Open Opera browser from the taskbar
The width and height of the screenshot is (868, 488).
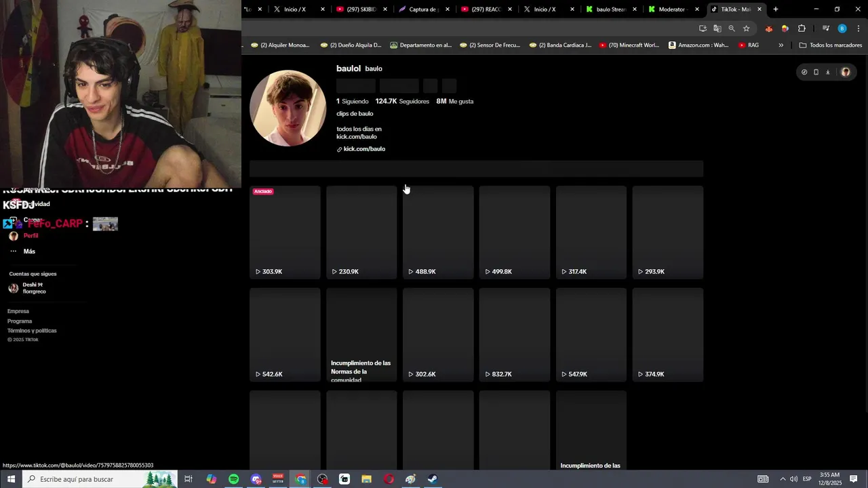tap(389, 479)
